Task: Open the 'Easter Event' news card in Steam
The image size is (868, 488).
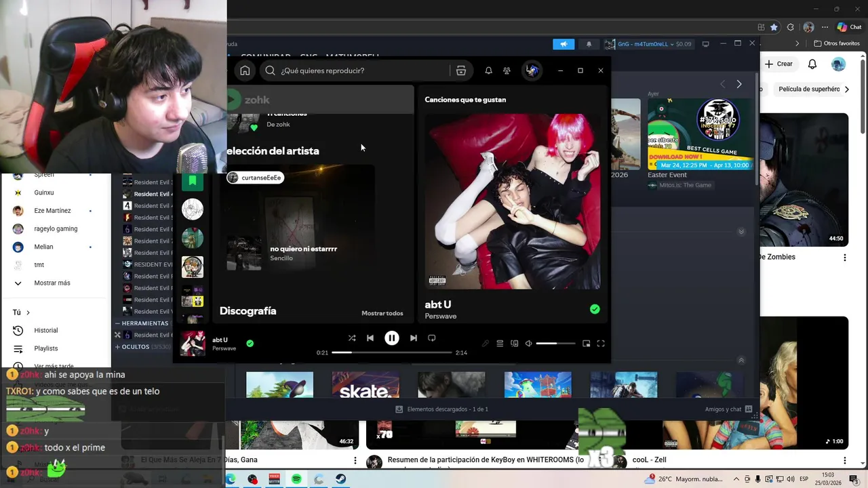Action: point(701,134)
